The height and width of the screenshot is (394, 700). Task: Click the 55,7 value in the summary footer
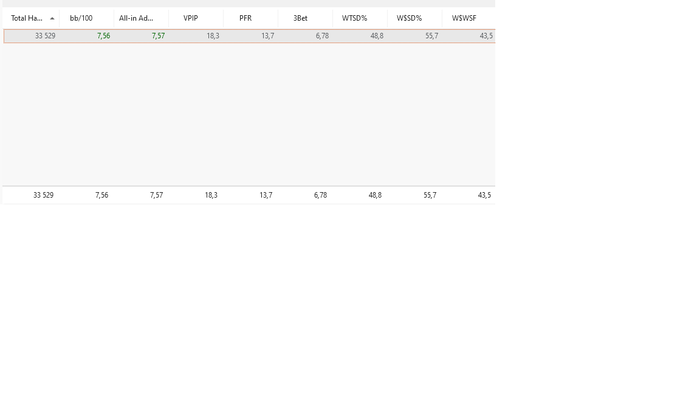click(x=430, y=195)
